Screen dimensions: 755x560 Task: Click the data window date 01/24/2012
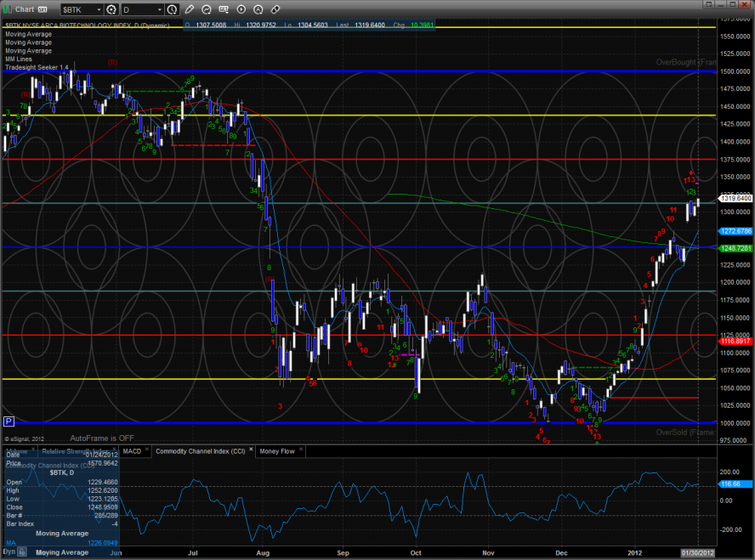(x=103, y=455)
